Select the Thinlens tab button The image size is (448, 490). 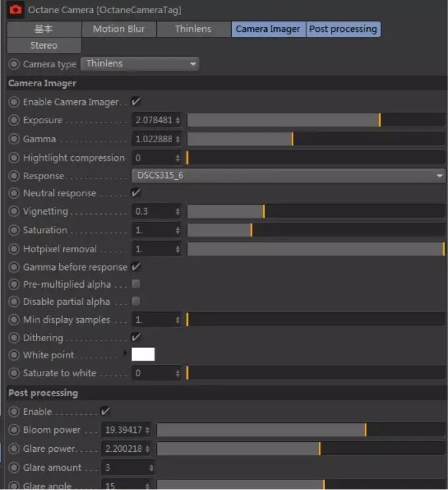tap(193, 29)
